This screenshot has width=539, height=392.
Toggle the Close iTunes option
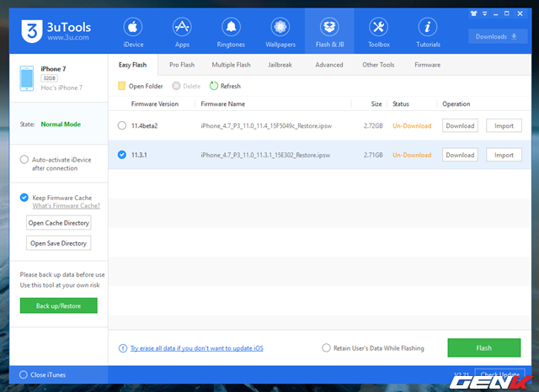point(24,374)
